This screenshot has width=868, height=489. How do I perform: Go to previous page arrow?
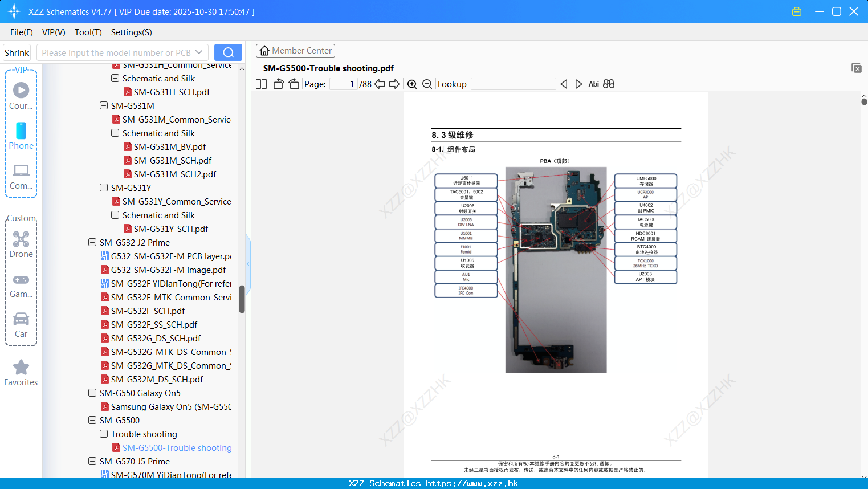pos(380,84)
